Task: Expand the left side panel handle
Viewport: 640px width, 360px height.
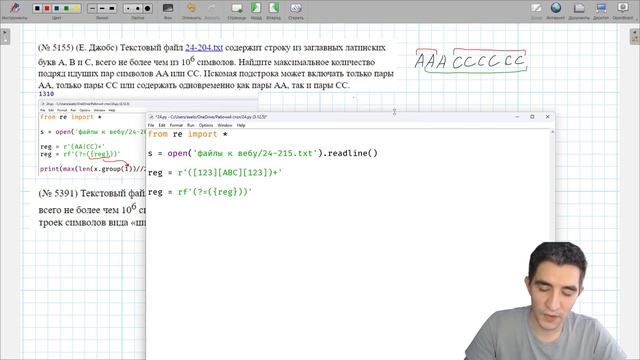Action: point(5,37)
